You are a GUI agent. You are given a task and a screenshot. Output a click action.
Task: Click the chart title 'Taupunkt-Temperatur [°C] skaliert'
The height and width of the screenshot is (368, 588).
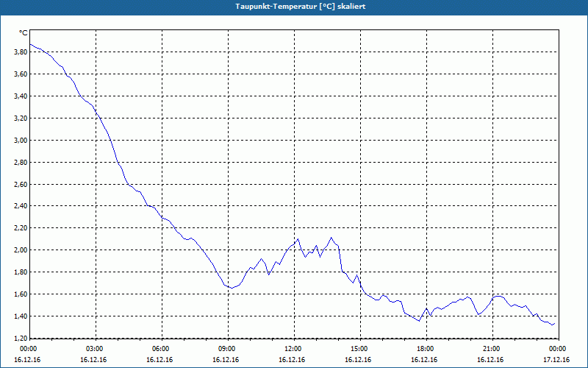pyautogui.click(x=301, y=7)
